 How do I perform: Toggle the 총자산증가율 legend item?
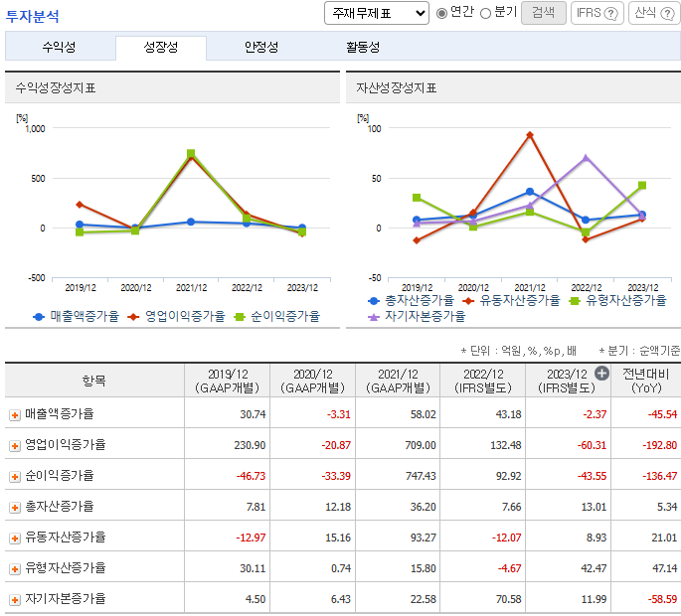point(411,300)
